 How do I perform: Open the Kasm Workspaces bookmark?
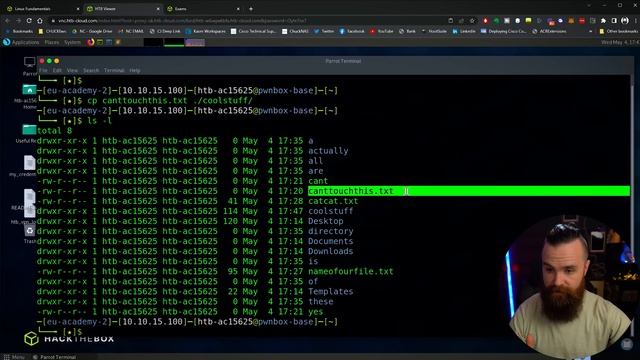[205, 31]
